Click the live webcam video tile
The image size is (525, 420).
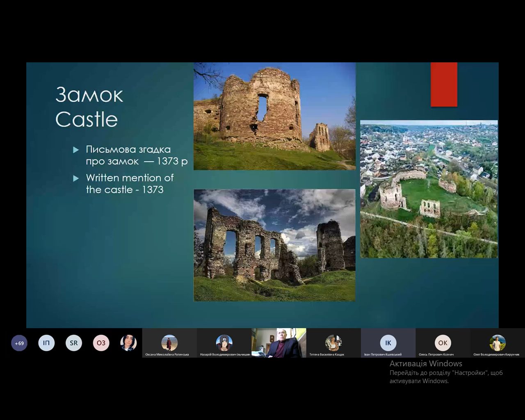pos(279,343)
